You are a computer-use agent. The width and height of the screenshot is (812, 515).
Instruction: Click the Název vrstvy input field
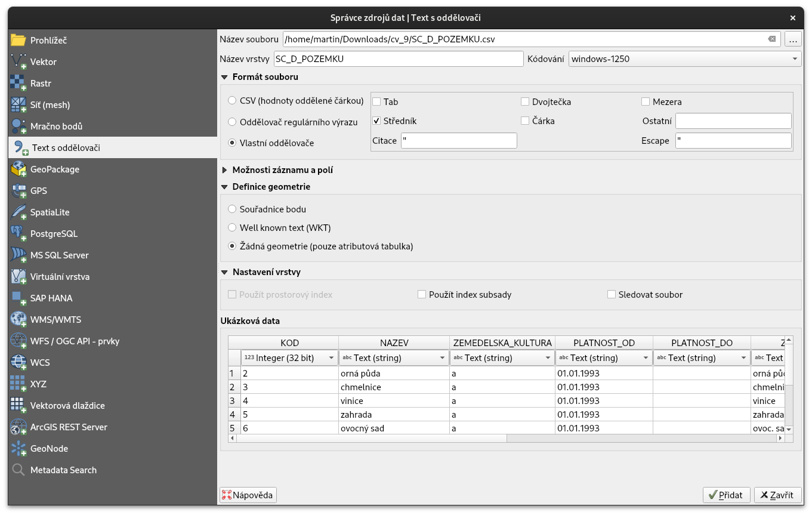tap(398, 59)
